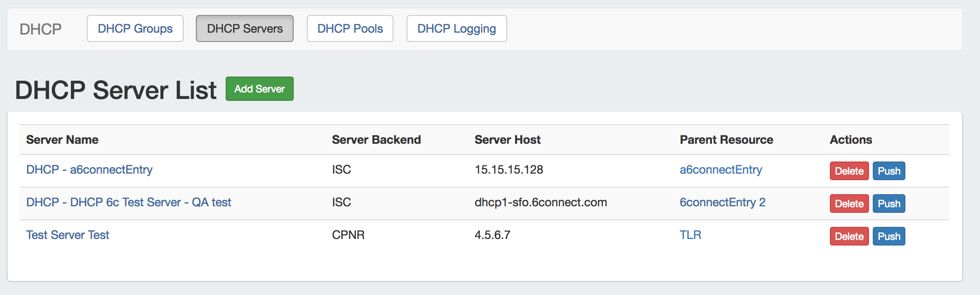Open DHCP 6c Test Server - QA test

(x=128, y=202)
